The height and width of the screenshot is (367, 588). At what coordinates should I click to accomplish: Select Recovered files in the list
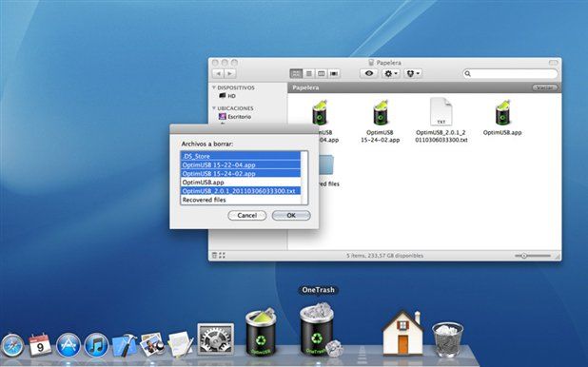[x=241, y=200]
